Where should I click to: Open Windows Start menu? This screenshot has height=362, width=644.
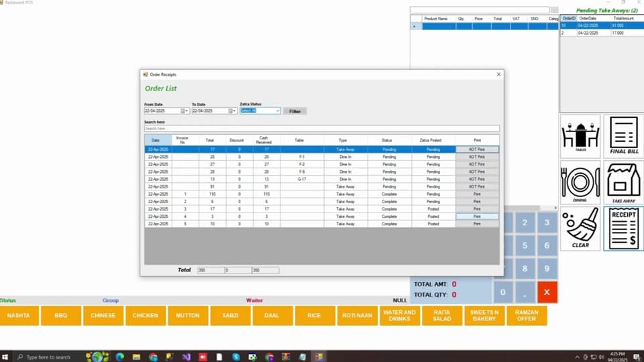(x=5, y=357)
